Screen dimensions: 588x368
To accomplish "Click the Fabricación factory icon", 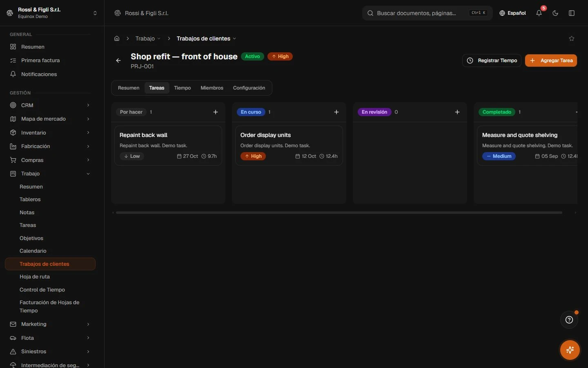I will click(13, 146).
